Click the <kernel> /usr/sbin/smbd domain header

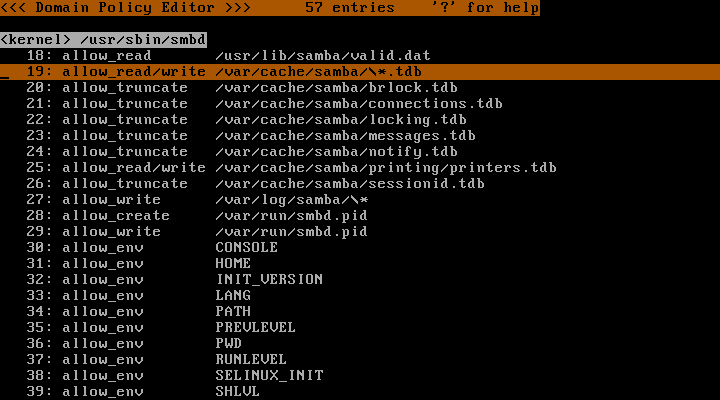pyautogui.click(x=103, y=39)
